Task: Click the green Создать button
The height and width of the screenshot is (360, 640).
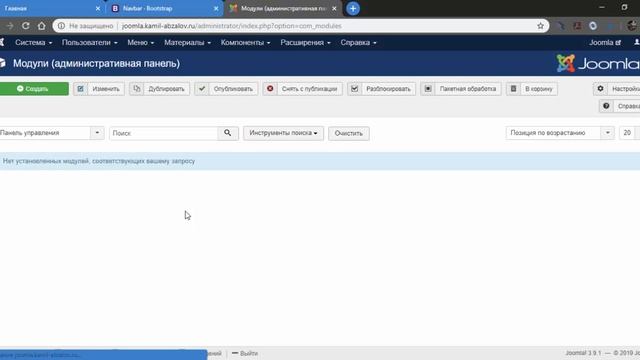Action: (x=34, y=89)
